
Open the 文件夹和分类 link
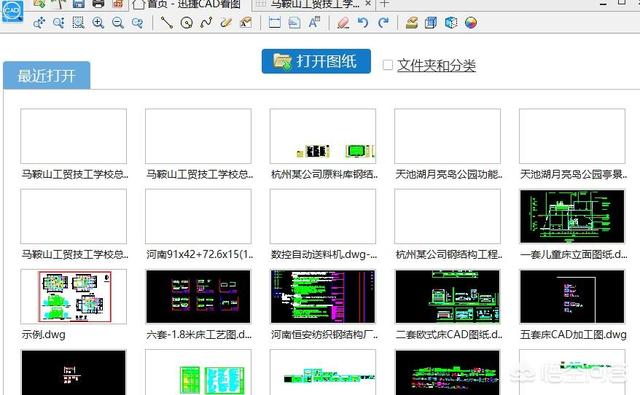436,65
